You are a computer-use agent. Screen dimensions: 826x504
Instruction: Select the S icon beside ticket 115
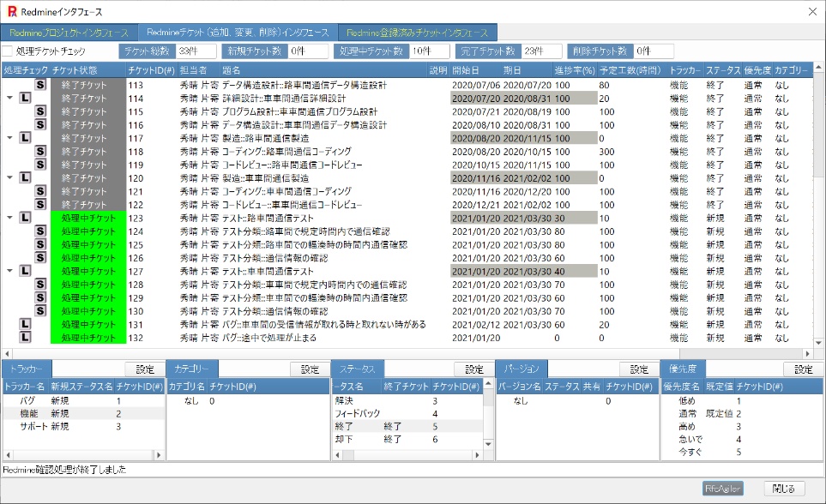40,111
